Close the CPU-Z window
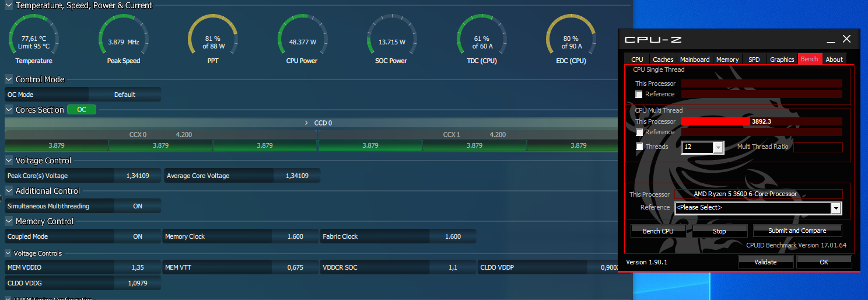 pos(846,39)
